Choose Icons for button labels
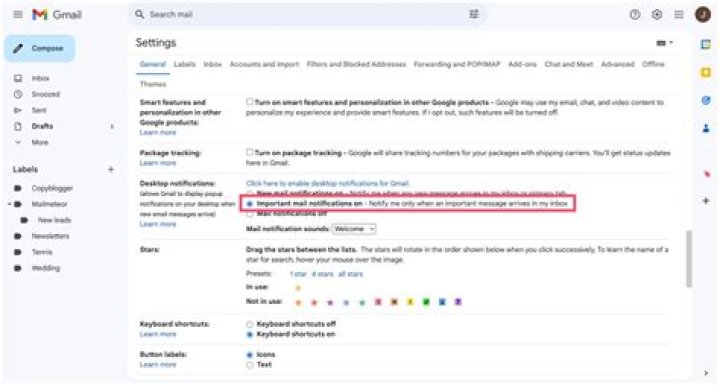Image resolution: width=720 pixels, height=386 pixels. point(250,354)
